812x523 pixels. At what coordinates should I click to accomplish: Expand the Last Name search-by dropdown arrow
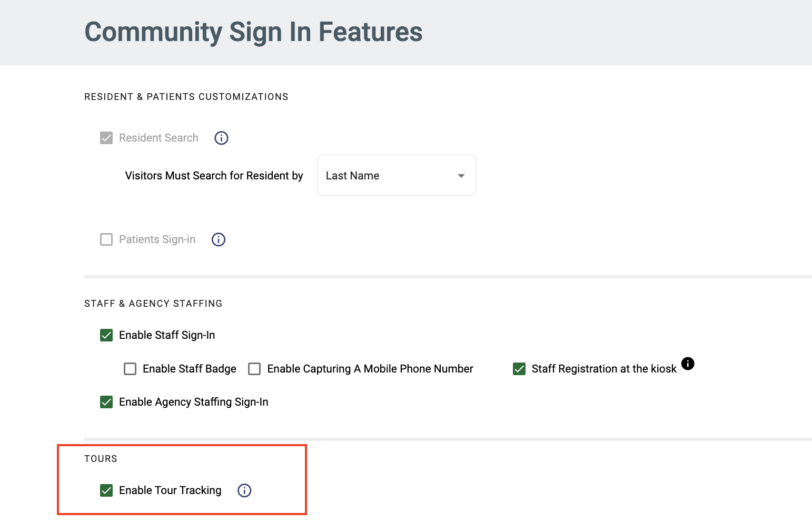tap(461, 176)
